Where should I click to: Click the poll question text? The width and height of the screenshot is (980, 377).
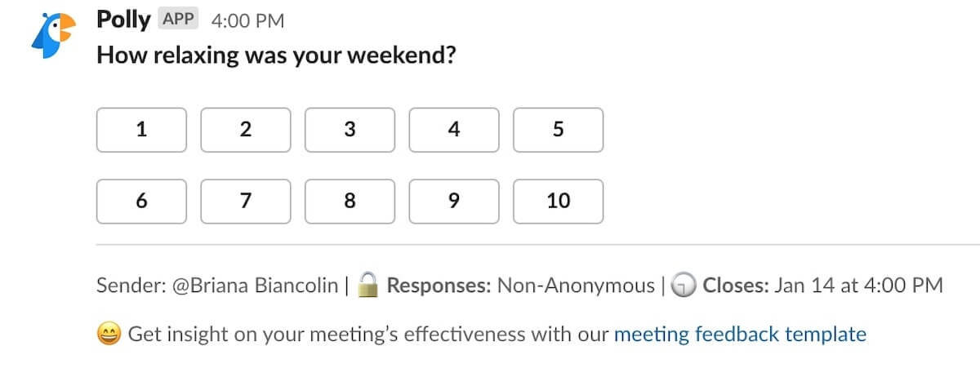pyautogui.click(x=276, y=55)
